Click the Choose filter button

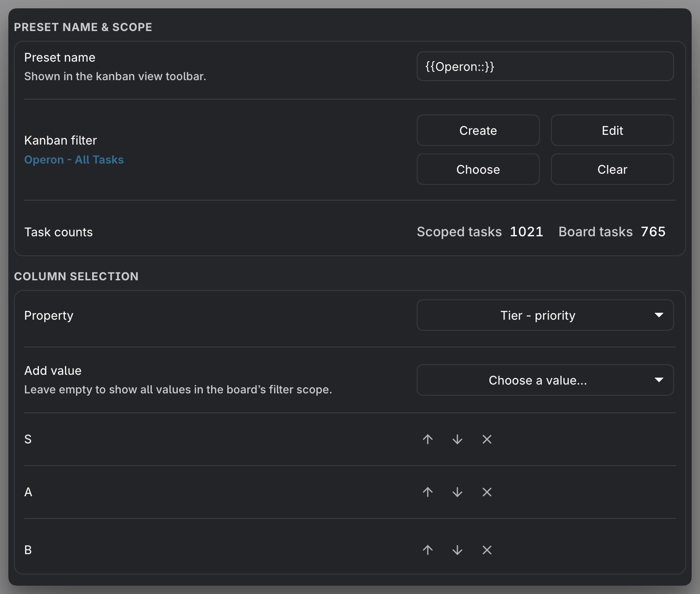click(478, 169)
